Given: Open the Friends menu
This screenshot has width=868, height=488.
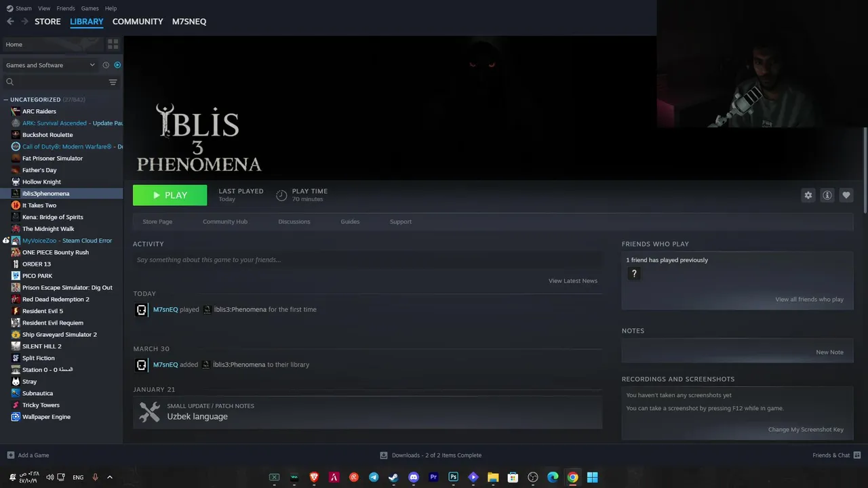Looking at the screenshot, I should 66,8.
